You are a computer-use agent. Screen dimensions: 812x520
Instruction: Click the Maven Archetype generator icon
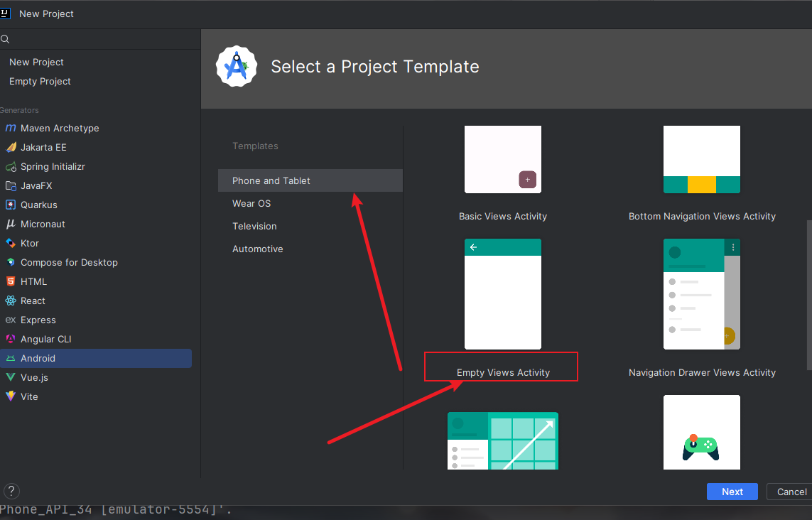tap(11, 128)
